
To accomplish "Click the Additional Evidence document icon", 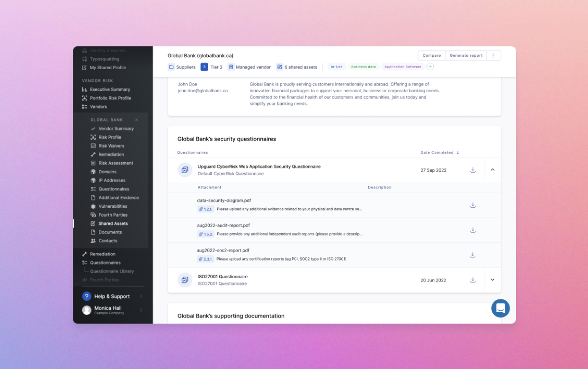I will pos(93,198).
